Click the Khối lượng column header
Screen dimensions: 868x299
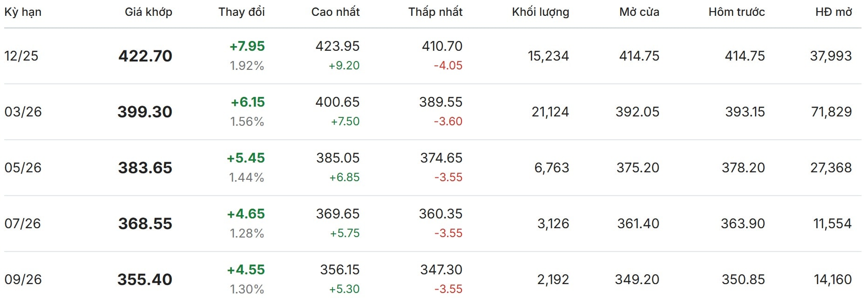pos(540,12)
